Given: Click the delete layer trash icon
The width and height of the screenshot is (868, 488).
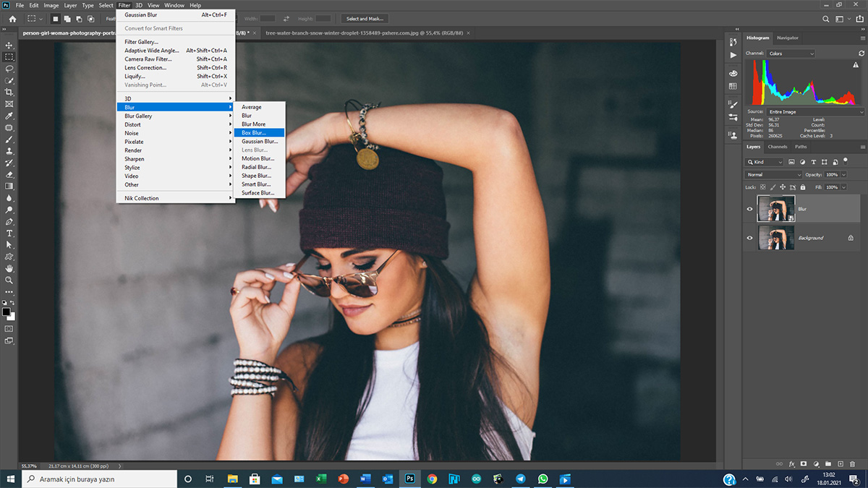Looking at the screenshot, I should 851,463.
